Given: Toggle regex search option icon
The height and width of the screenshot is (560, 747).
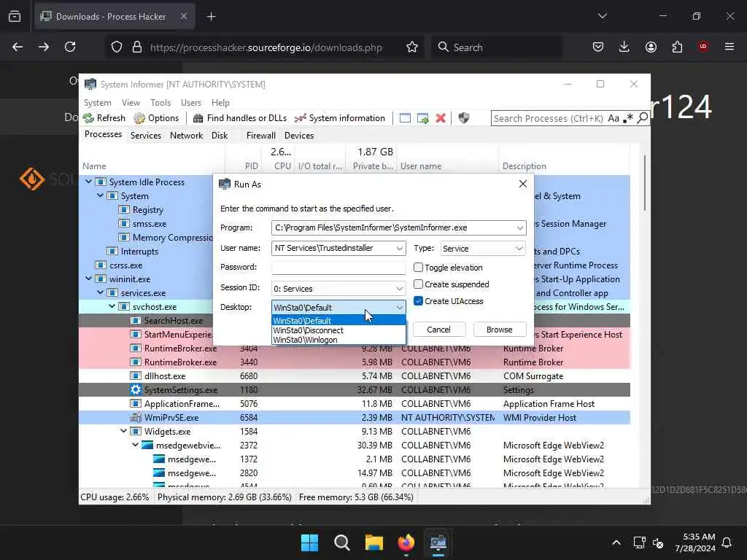Looking at the screenshot, I should (628, 118).
